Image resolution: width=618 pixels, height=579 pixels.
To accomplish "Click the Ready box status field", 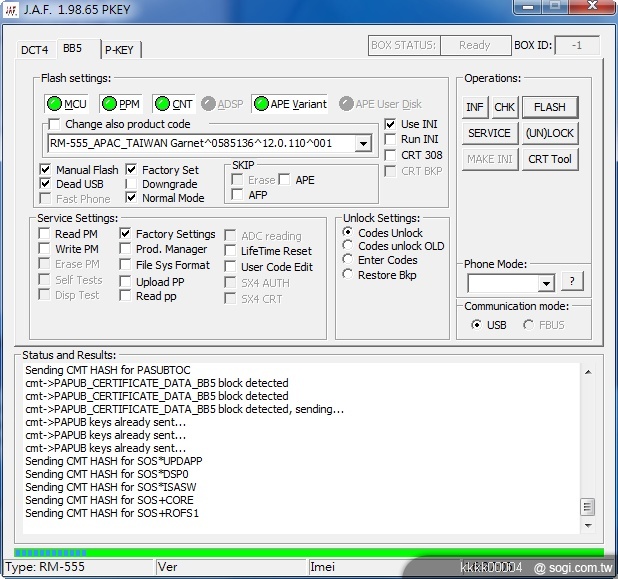I will point(475,45).
